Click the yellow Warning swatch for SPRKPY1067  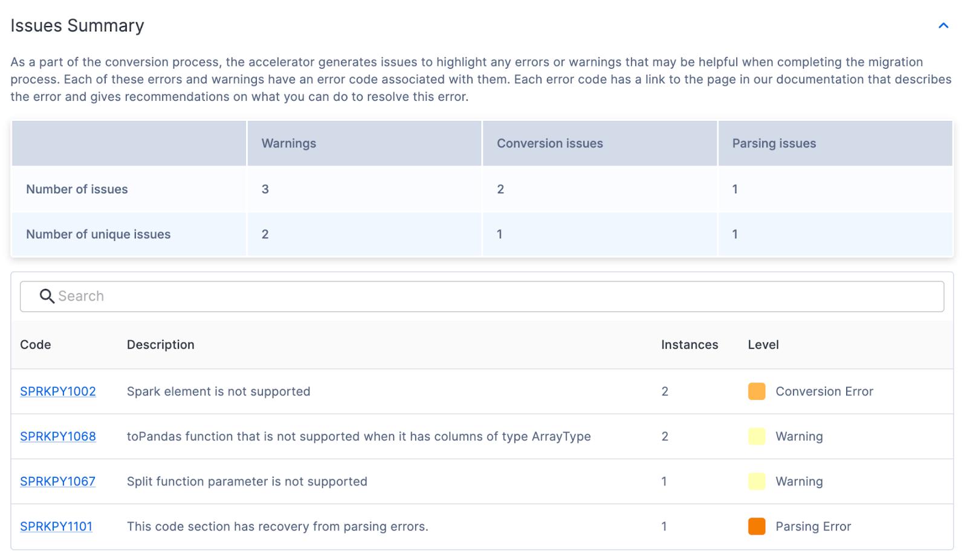click(756, 481)
